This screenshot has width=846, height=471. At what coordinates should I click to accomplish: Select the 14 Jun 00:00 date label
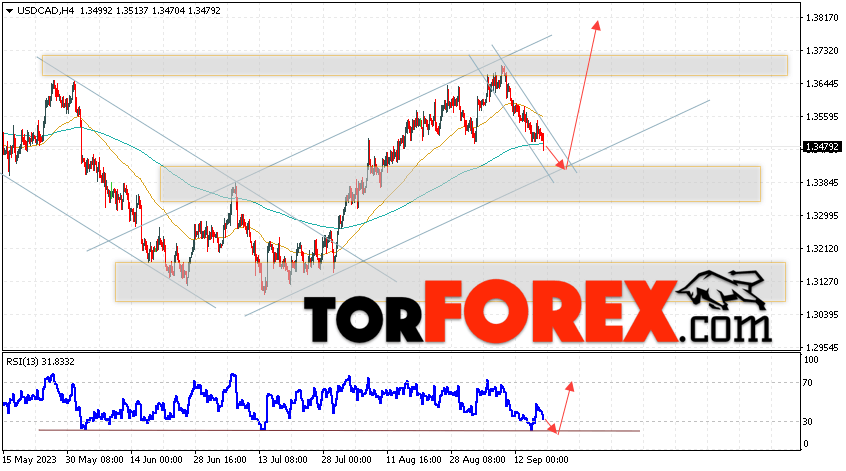pyautogui.click(x=156, y=460)
